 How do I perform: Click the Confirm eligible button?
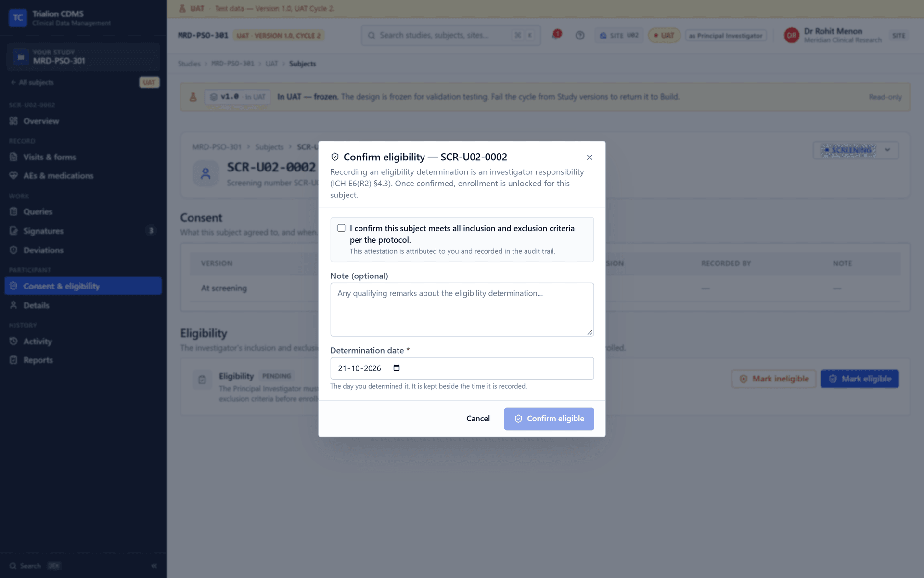coord(549,419)
